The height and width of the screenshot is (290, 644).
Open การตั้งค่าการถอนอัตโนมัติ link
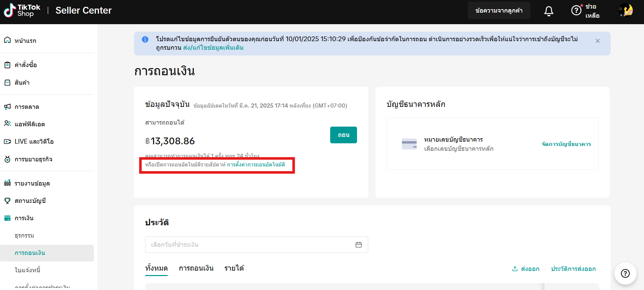pos(256,165)
